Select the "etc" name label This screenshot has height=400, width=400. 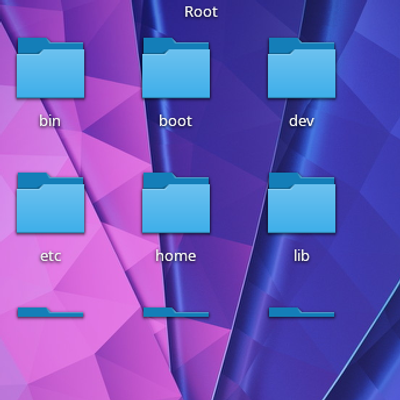pyautogui.click(x=51, y=256)
